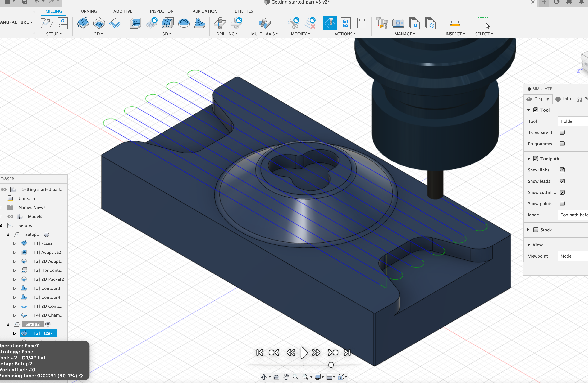The width and height of the screenshot is (588, 383).
Task: Open the Setup Sheet icon
Action: click(362, 23)
